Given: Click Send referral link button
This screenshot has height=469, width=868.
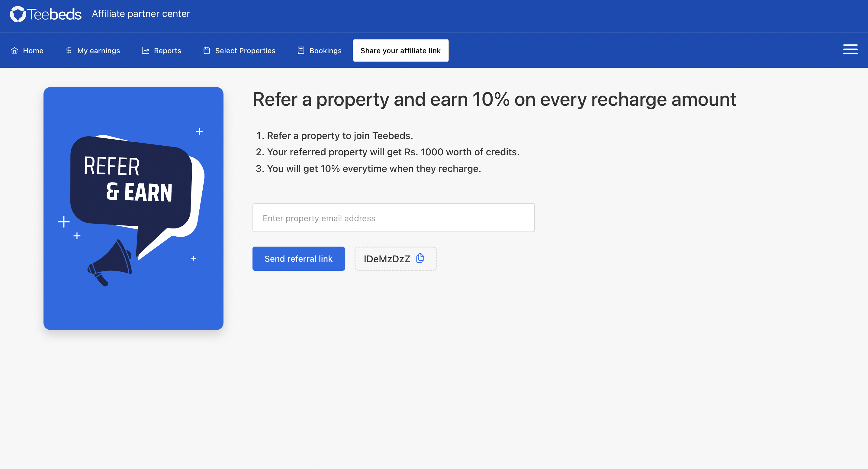Looking at the screenshot, I should pos(298,259).
